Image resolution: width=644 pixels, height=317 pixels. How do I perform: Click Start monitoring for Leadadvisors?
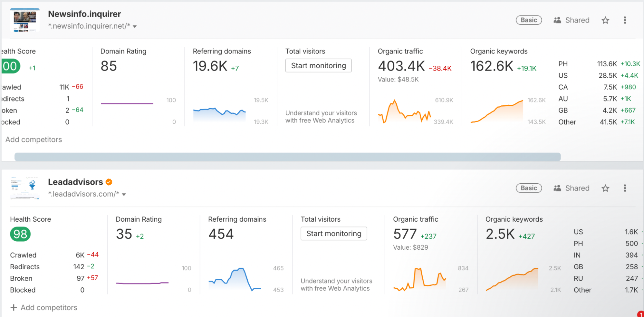[334, 234]
